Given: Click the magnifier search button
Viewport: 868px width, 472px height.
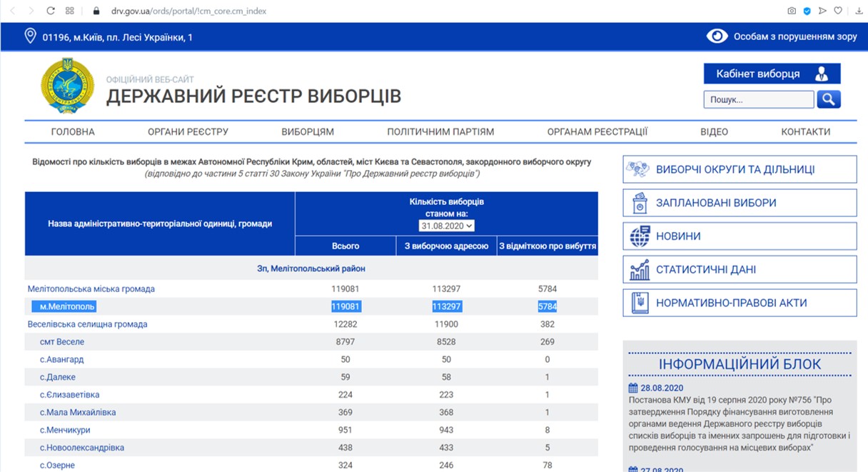Looking at the screenshot, I should pos(829,100).
